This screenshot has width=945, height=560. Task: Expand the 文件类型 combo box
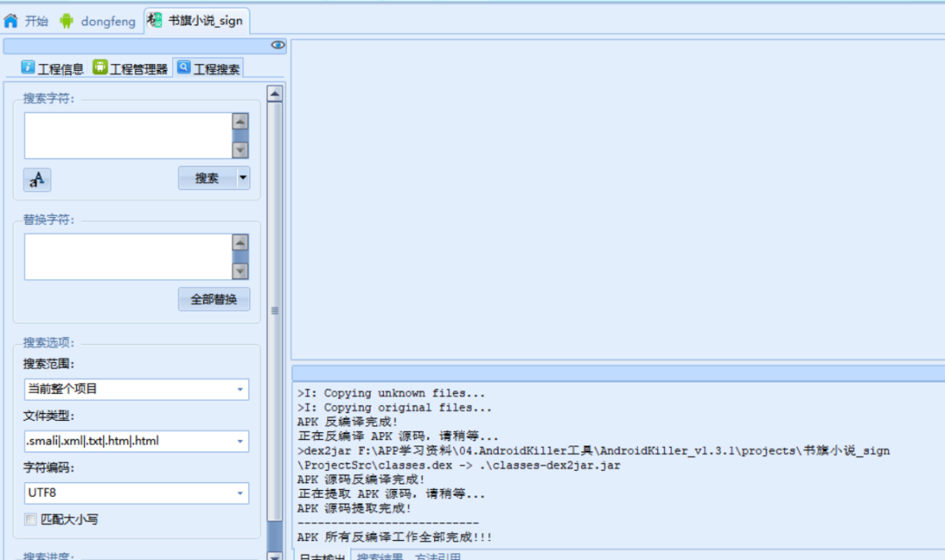point(136,441)
